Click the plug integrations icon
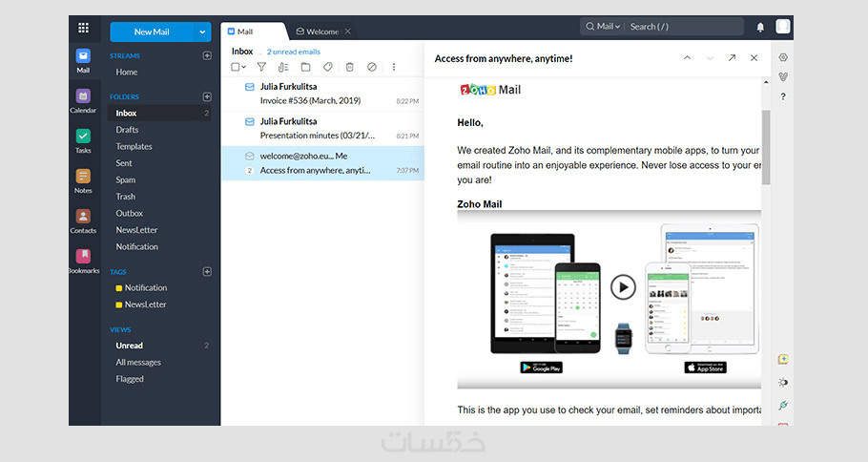 coord(783,406)
